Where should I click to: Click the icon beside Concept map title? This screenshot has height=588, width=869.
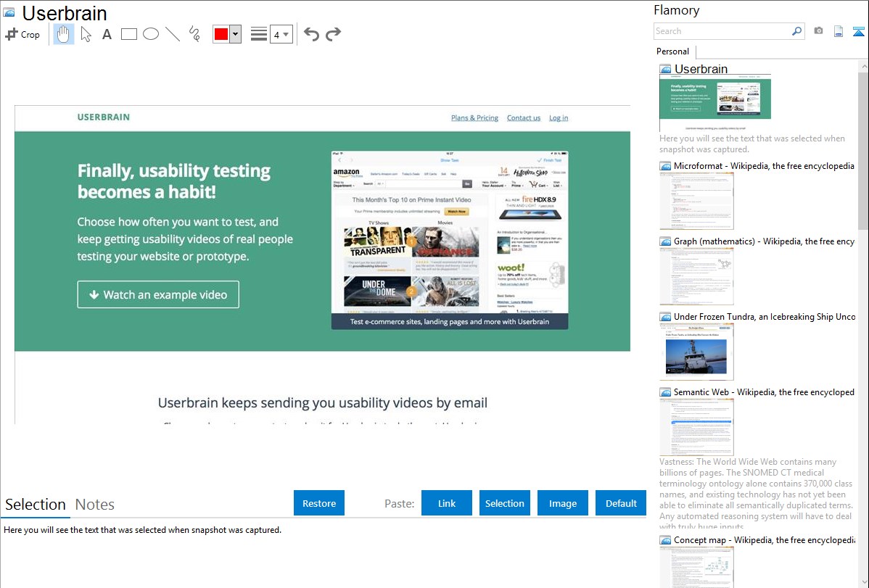[x=665, y=540]
